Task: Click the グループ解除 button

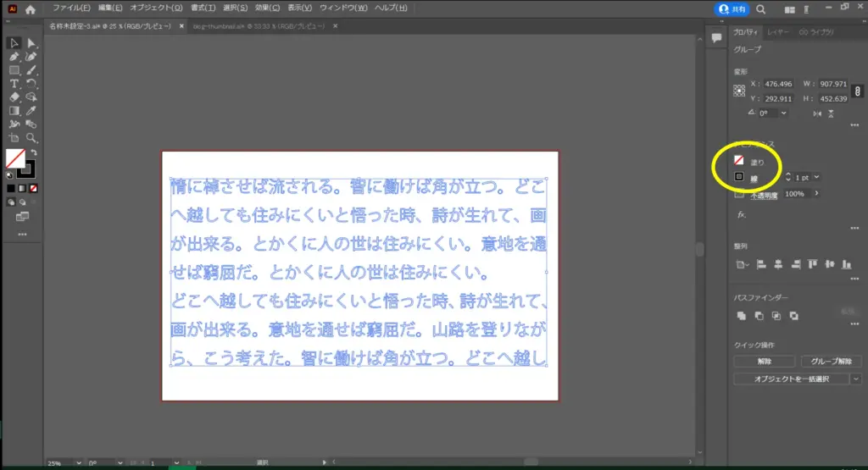Action: tap(831, 361)
